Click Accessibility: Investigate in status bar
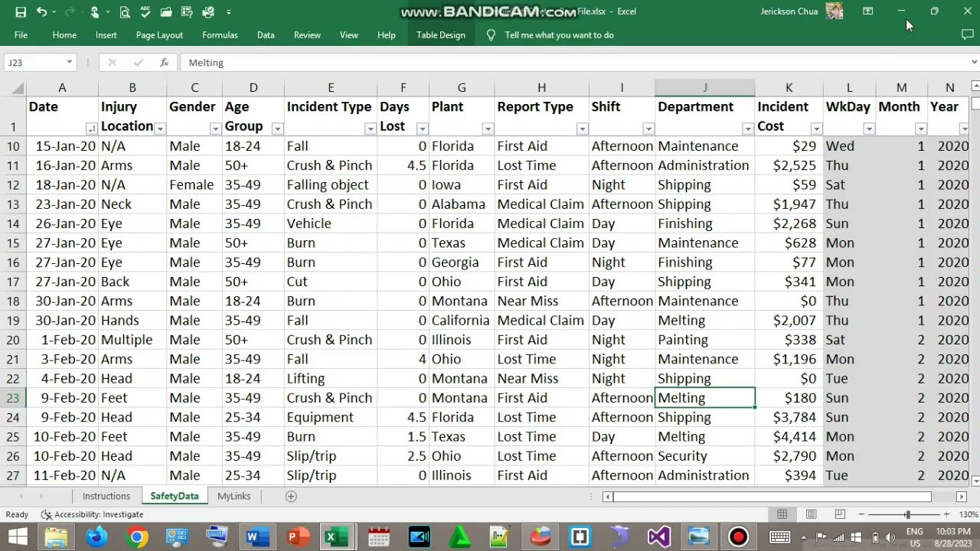 [92, 515]
